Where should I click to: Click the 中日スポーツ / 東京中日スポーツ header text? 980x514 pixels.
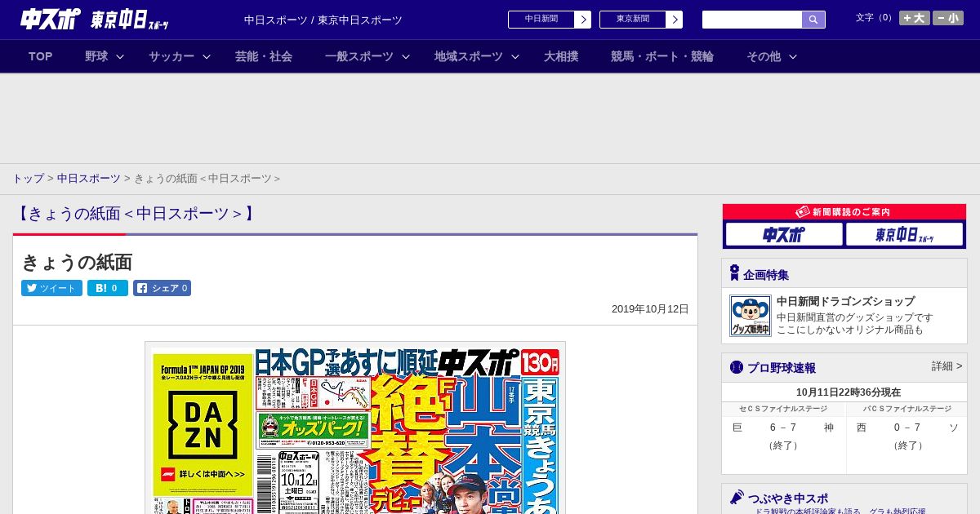coord(323,20)
